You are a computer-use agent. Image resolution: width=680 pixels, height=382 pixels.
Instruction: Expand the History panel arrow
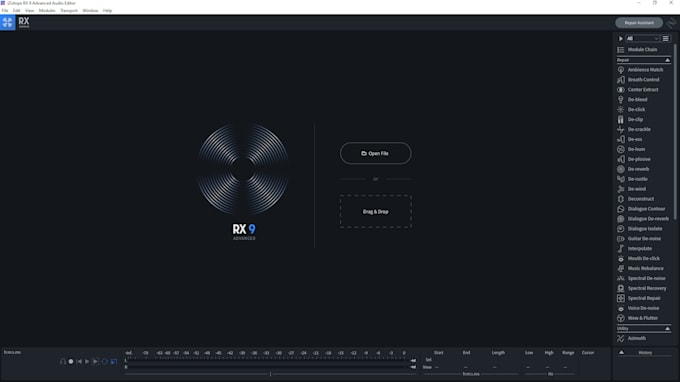[621, 353]
